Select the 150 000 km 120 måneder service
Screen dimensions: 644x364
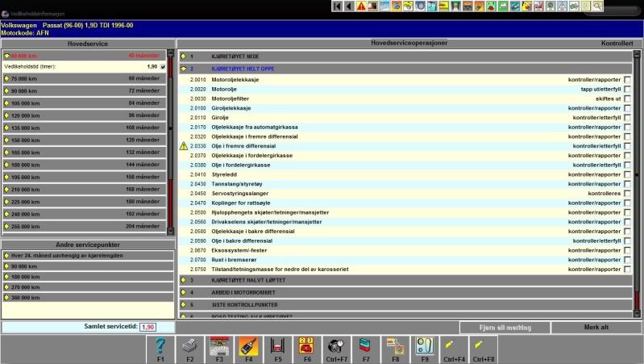click(x=84, y=140)
